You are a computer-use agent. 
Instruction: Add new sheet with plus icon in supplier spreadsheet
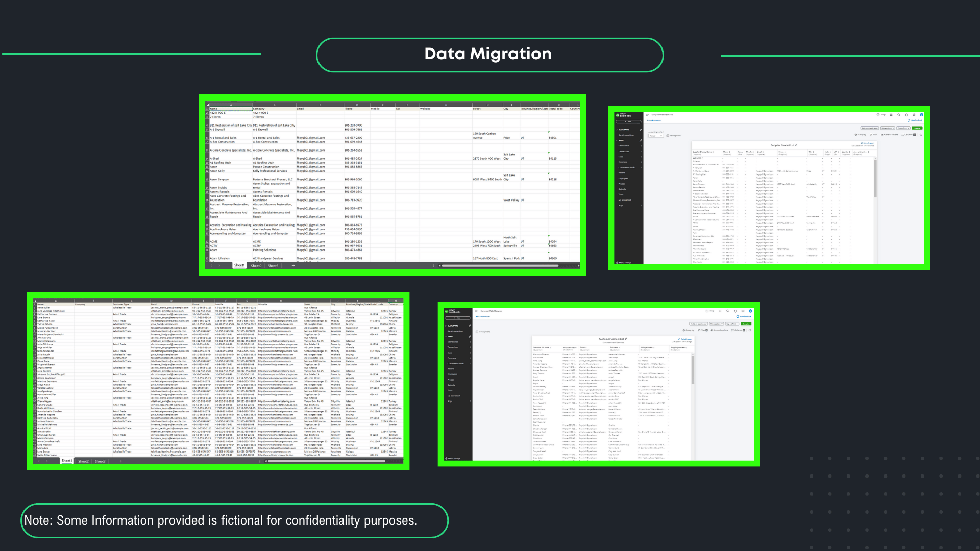(293, 266)
